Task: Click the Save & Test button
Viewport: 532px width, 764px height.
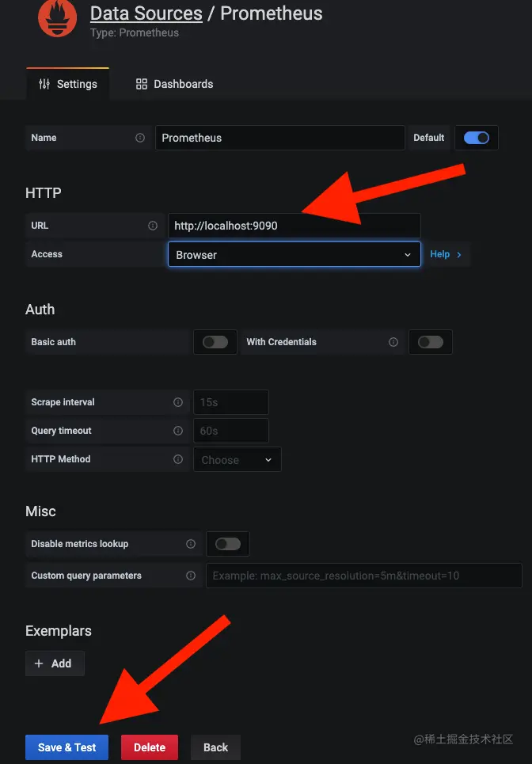Action: (x=66, y=747)
